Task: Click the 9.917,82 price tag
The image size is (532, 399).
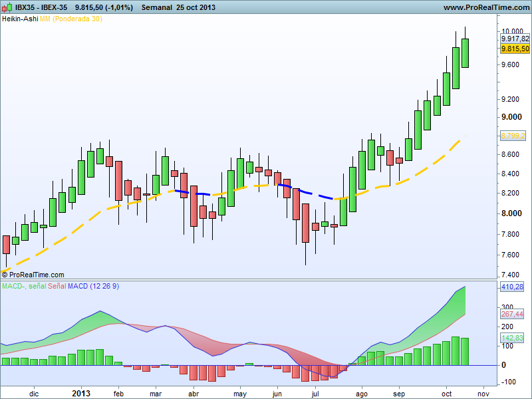Action: point(515,39)
